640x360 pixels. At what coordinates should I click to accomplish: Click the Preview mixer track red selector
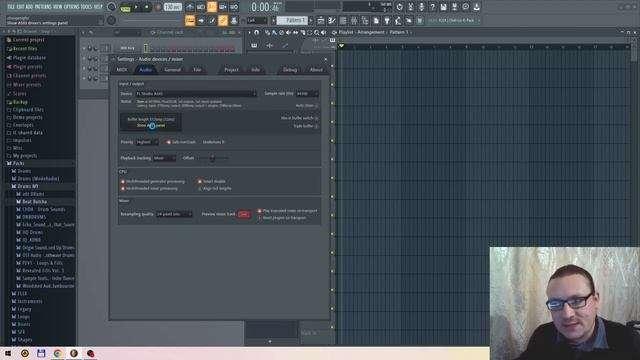(244, 214)
